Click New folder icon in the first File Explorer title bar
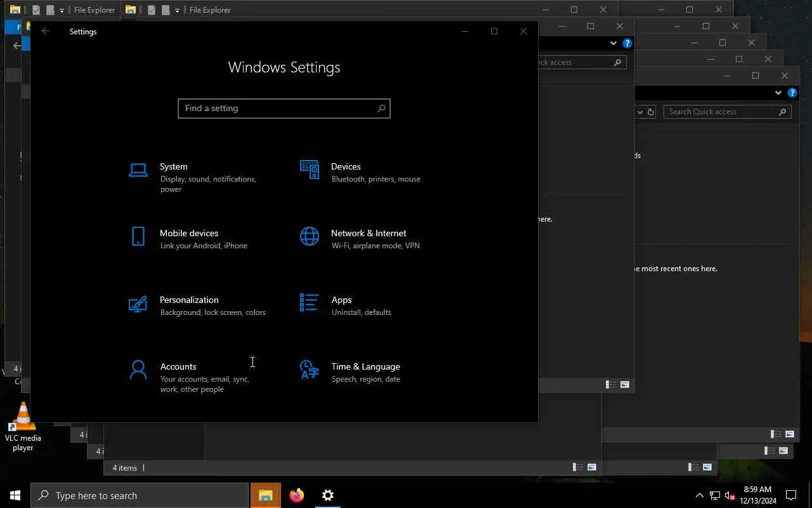The height and width of the screenshot is (508, 812). tap(50, 10)
